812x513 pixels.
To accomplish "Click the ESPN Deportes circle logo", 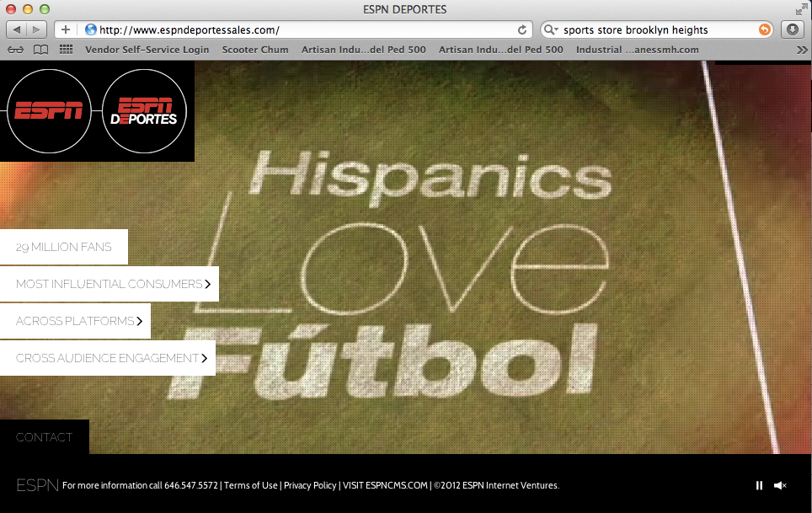I will [x=144, y=111].
